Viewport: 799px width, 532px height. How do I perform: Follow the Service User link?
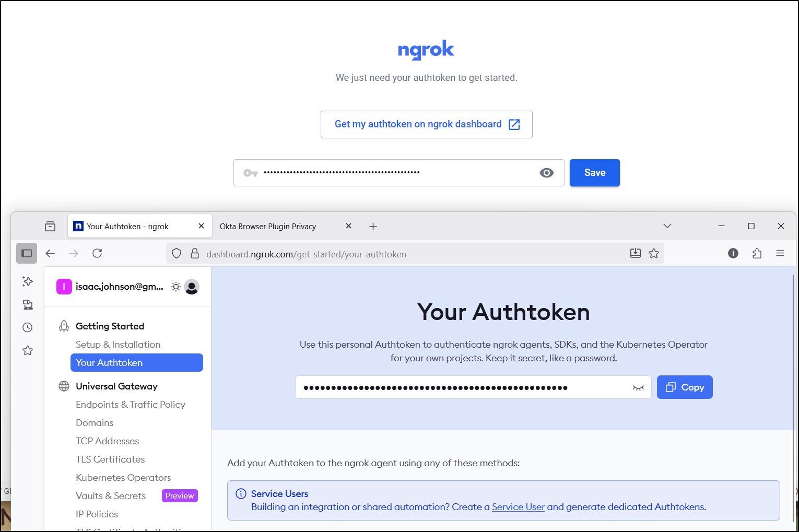[x=518, y=507]
